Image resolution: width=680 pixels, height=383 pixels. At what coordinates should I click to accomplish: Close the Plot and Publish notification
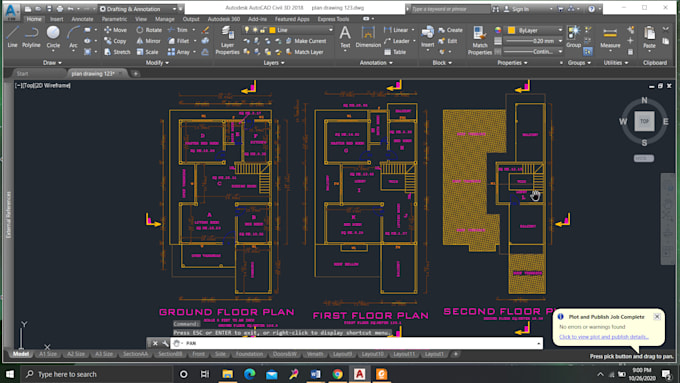657,317
